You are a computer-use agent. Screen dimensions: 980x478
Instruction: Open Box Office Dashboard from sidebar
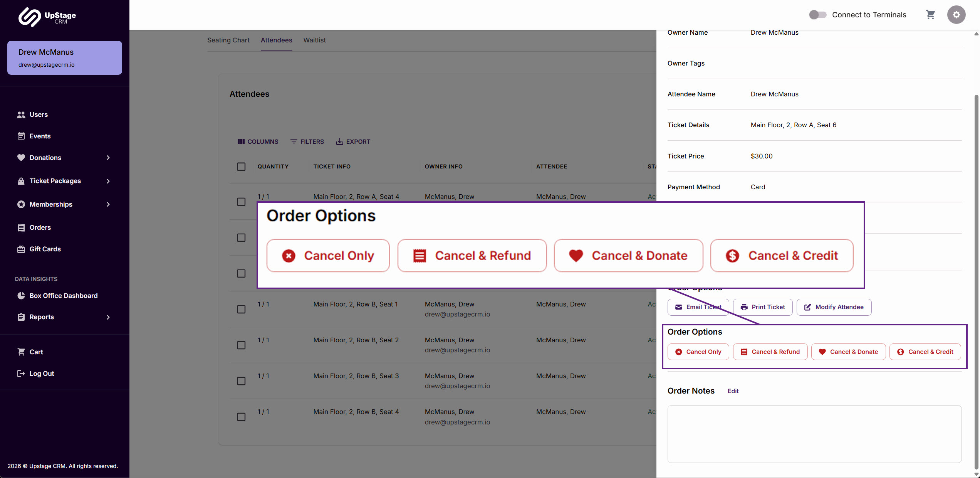point(64,296)
